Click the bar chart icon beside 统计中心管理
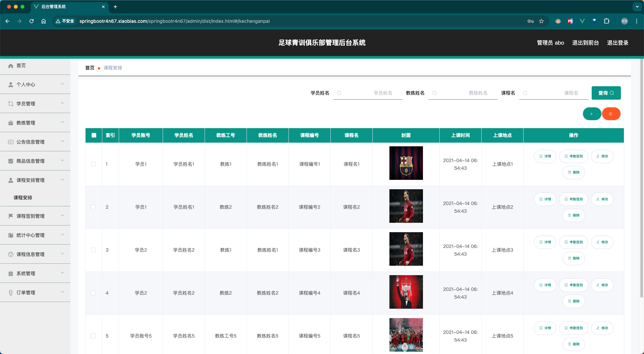 click(11, 235)
